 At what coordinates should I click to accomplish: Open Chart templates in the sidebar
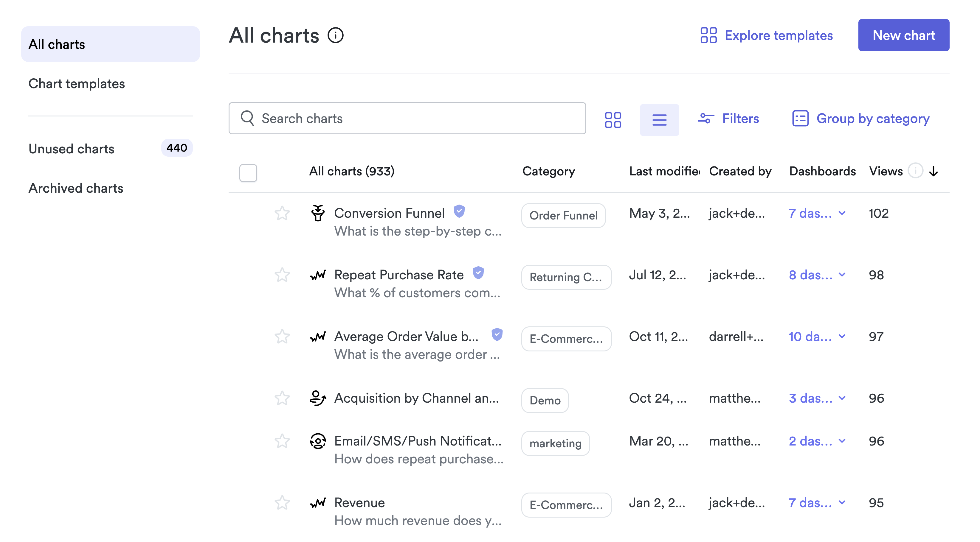[x=77, y=84]
